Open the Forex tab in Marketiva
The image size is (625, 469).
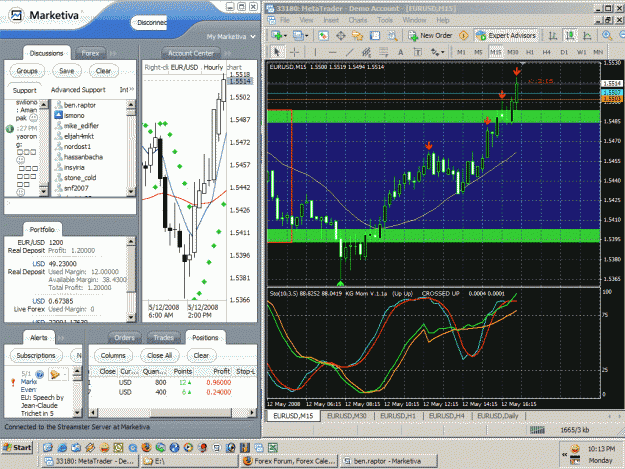coord(90,53)
